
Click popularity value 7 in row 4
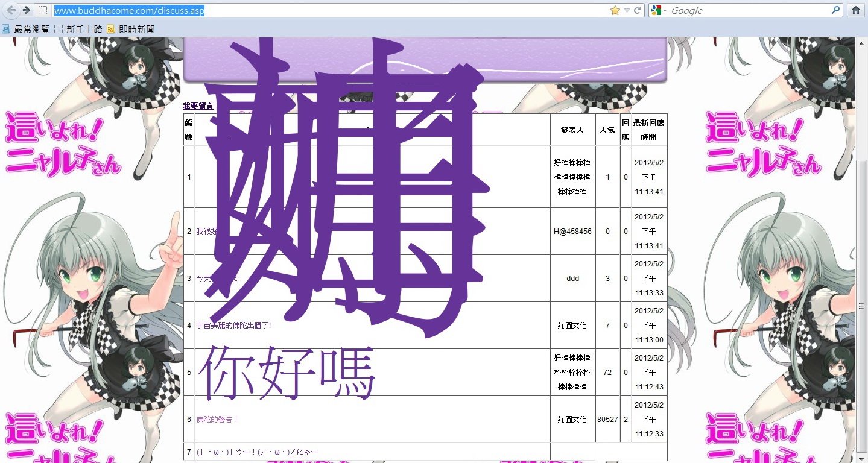(607, 326)
